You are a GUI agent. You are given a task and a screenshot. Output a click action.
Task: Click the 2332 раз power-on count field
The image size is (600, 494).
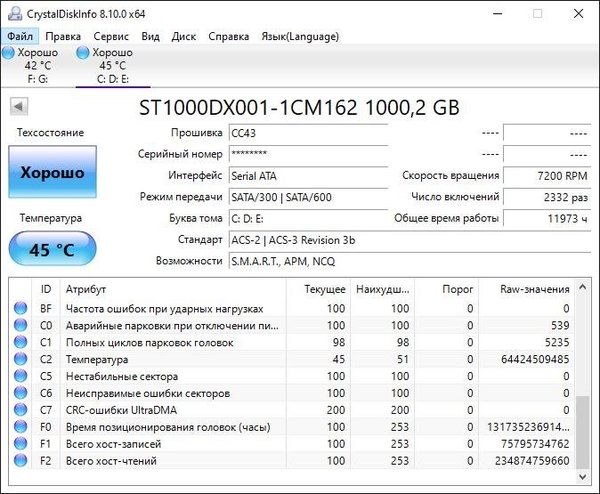coord(547,197)
